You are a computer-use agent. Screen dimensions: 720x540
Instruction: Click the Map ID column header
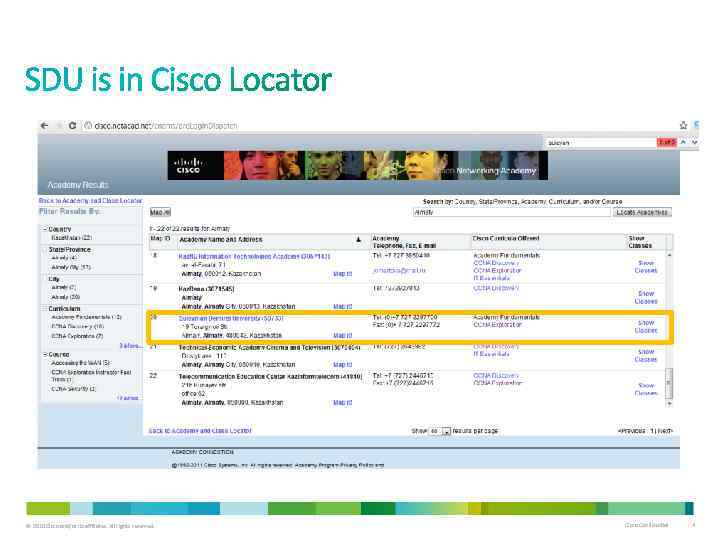(x=160, y=239)
